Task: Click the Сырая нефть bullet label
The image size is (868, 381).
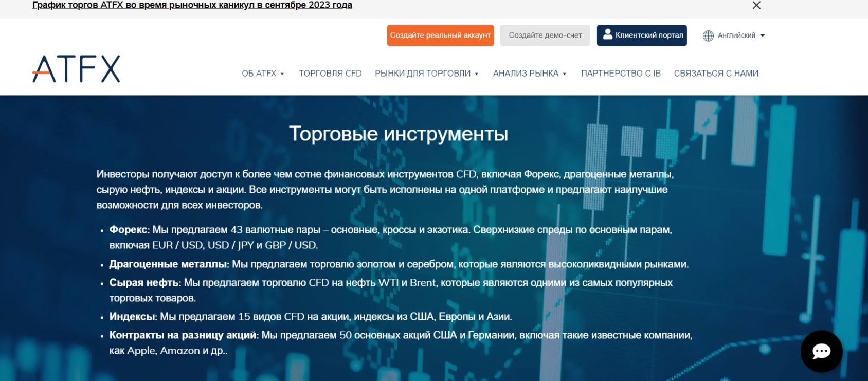Action: click(145, 283)
